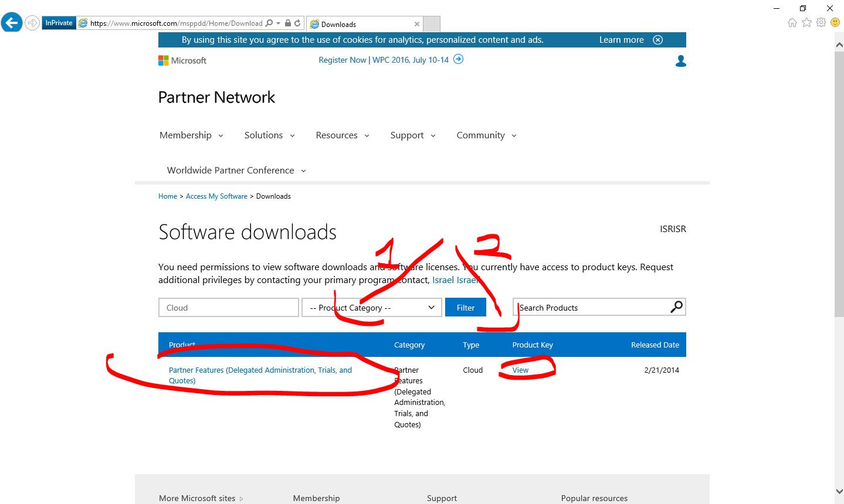The height and width of the screenshot is (504, 844).
Task: Open the Favorites star icon
Action: (806, 23)
